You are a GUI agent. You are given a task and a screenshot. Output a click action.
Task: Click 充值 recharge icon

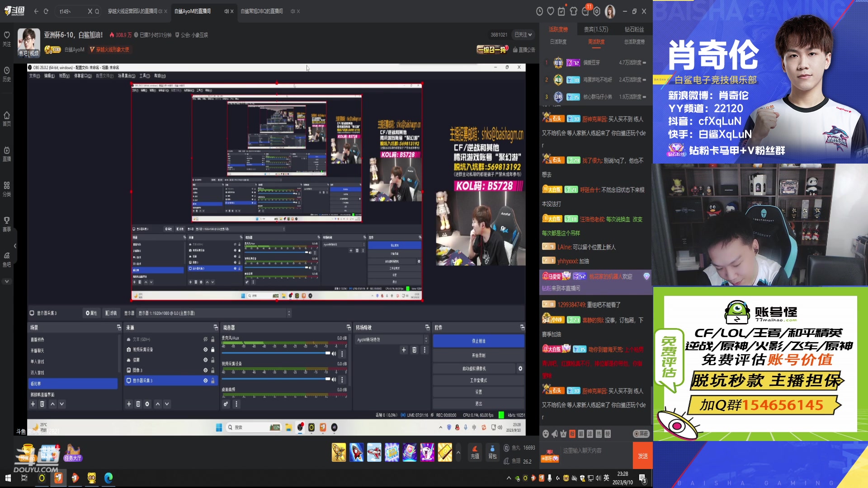click(475, 452)
